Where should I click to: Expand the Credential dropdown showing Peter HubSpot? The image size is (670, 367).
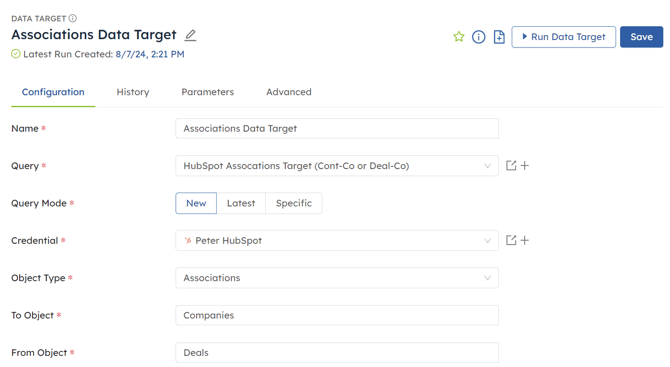[x=337, y=241]
